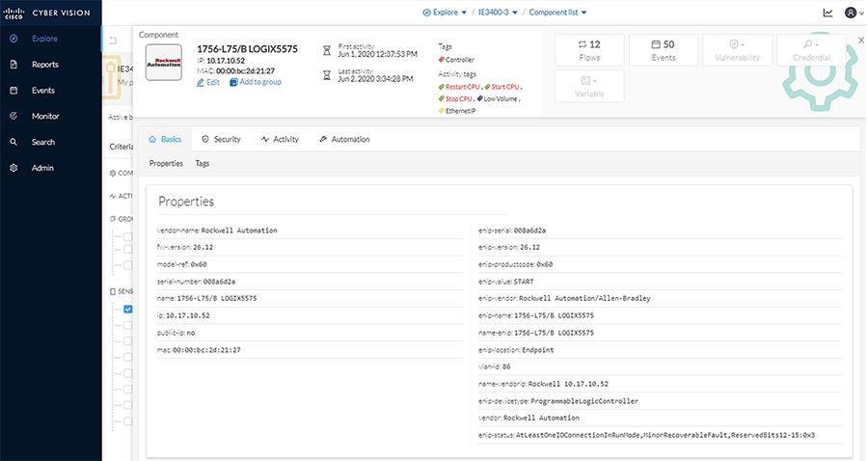Open the Variable tile

pos(589,87)
